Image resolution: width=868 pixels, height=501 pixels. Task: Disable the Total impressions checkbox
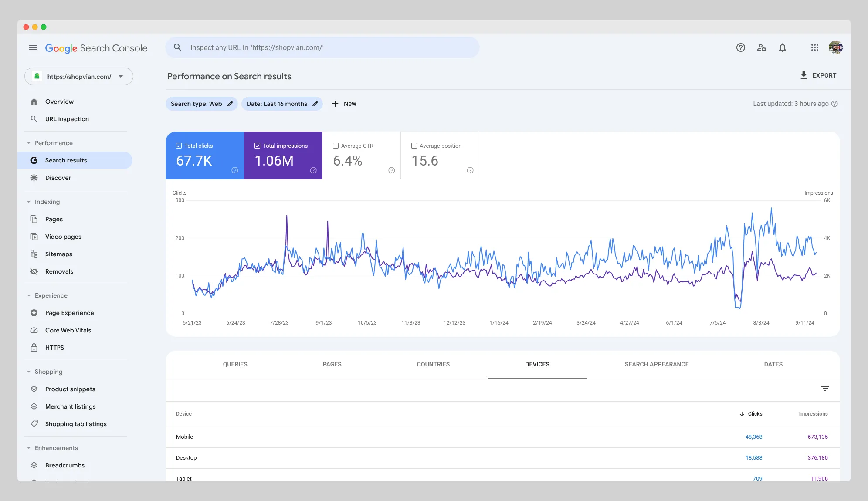(257, 146)
